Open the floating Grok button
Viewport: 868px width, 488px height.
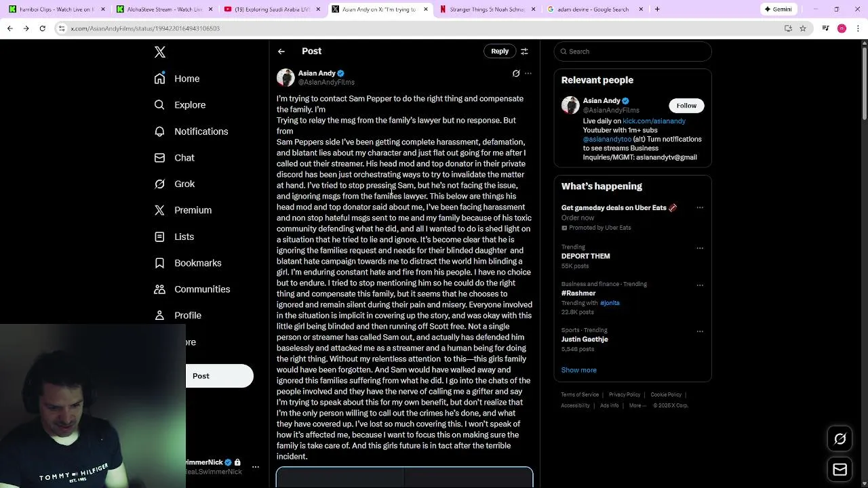click(840, 439)
